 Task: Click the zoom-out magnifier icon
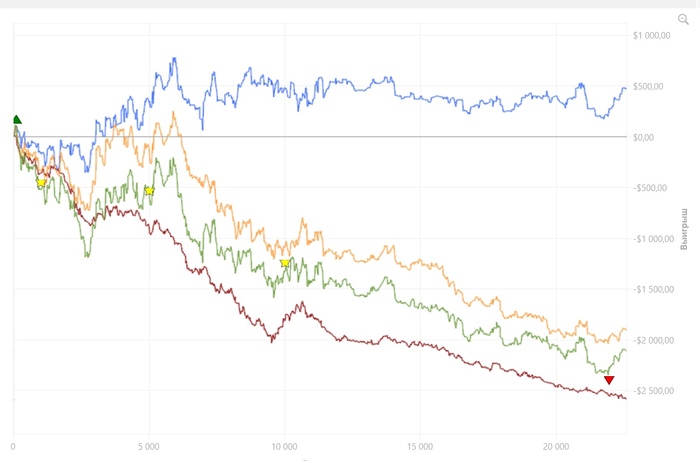(683, 19)
